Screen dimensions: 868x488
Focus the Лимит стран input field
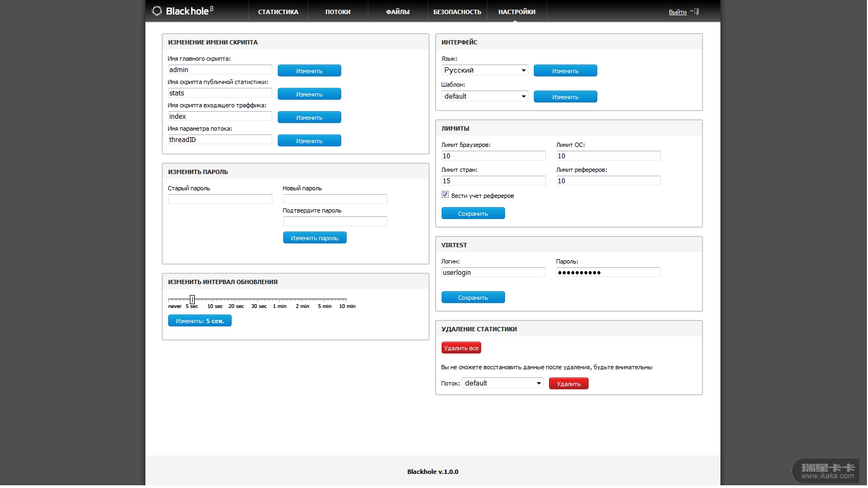tap(493, 181)
